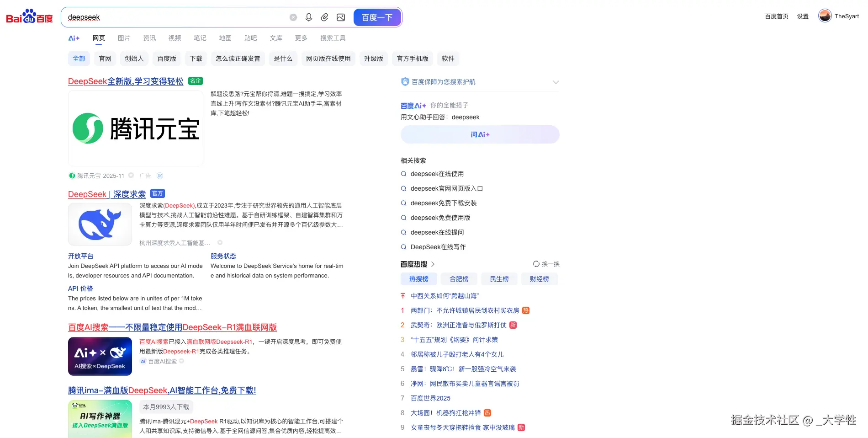Click the 百度保障 shield icon
Viewport: 868px width, 438px height.
(x=405, y=82)
